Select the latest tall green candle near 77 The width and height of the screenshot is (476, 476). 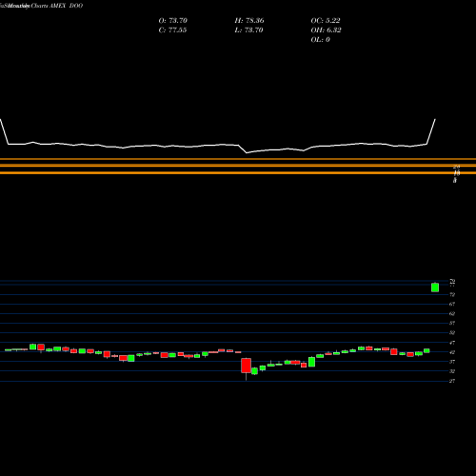tap(435, 288)
